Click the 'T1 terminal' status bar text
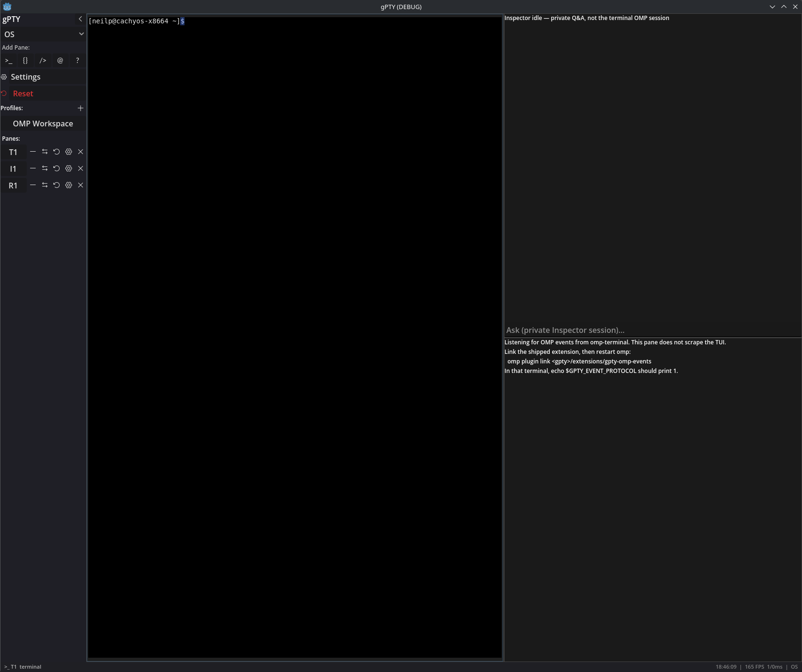Screen dimensions: 802x672 26,667
